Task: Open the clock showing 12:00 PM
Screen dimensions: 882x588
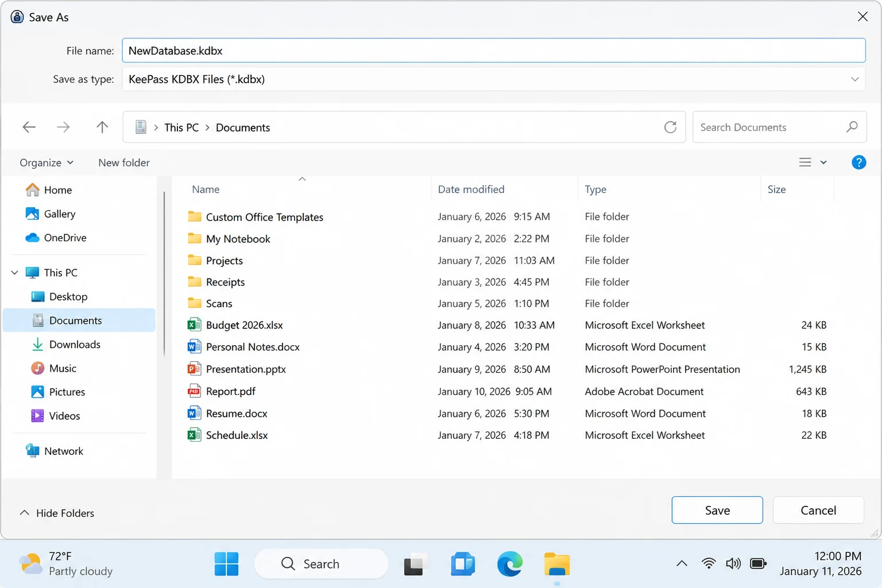Action: coord(821,563)
